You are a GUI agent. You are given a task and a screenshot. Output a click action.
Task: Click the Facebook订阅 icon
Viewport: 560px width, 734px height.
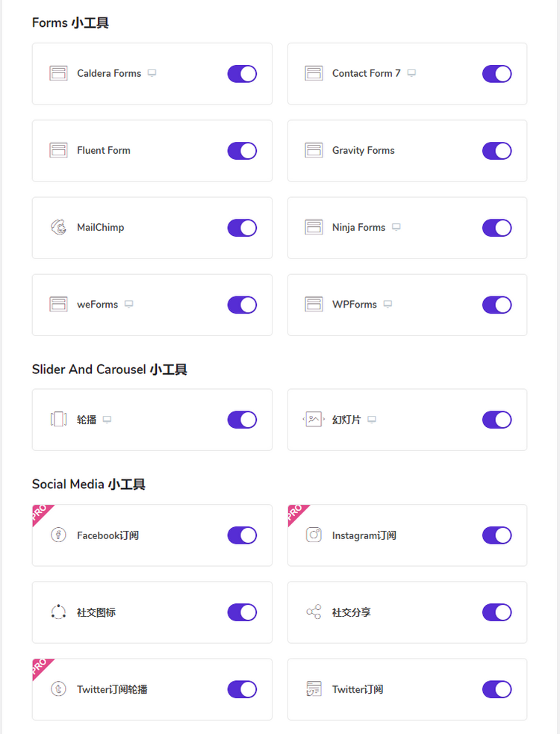(58, 535)
